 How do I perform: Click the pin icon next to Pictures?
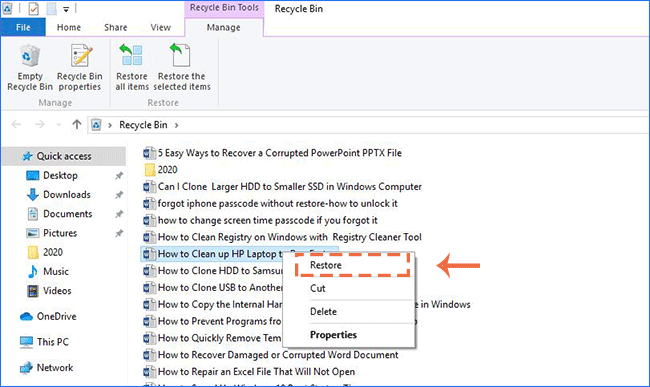point(119,233)
